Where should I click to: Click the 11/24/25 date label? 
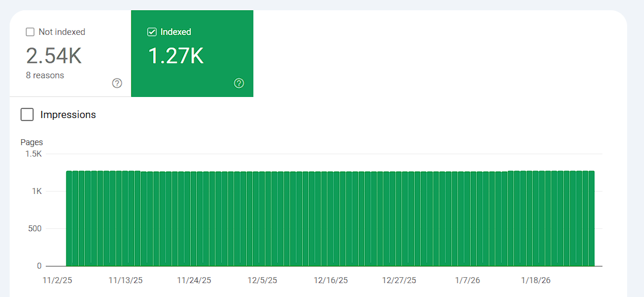click(x=194, y=280)
